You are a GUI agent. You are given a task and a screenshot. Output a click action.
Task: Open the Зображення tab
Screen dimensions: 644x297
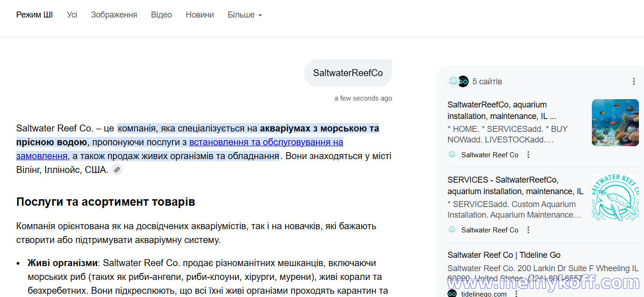click(114, 15)
